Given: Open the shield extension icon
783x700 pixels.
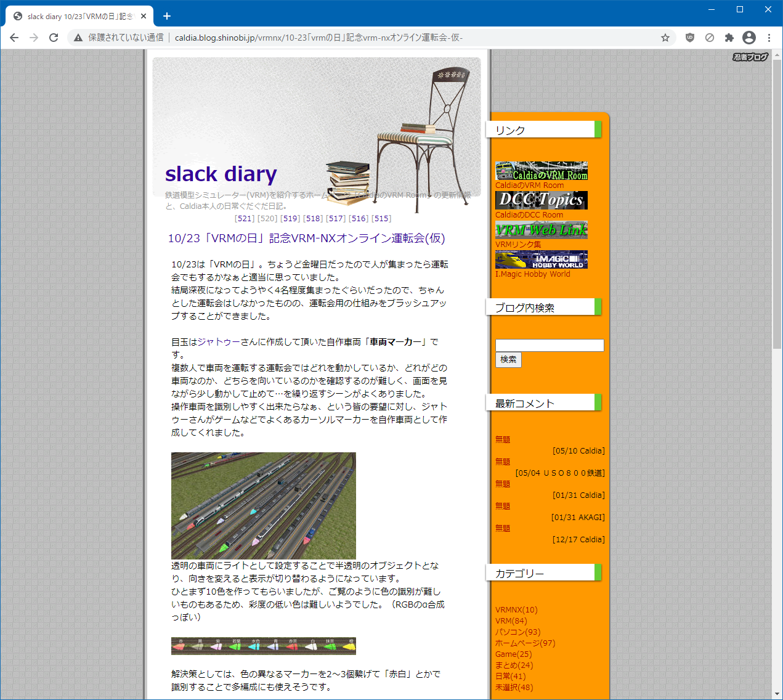Looking at the screenshot, I should 690,38.
